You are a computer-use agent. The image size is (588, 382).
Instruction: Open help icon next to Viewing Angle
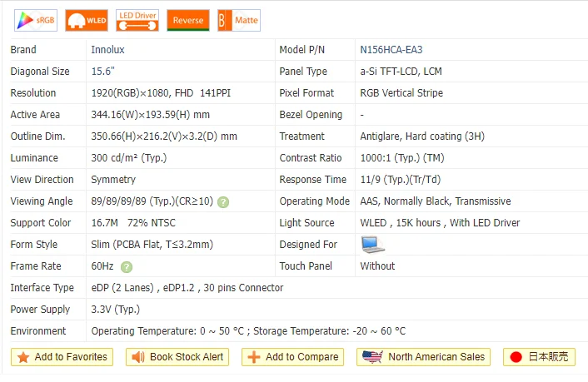click(223, 202)
